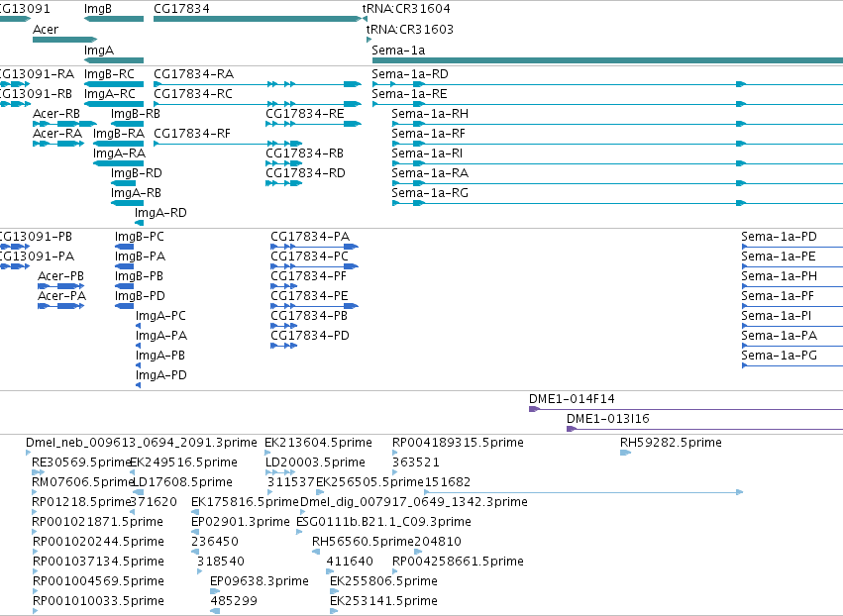The height and width of the screenshot is (616, 843).
Task: Click protein ImgB-PC
Action: [124, 247]
